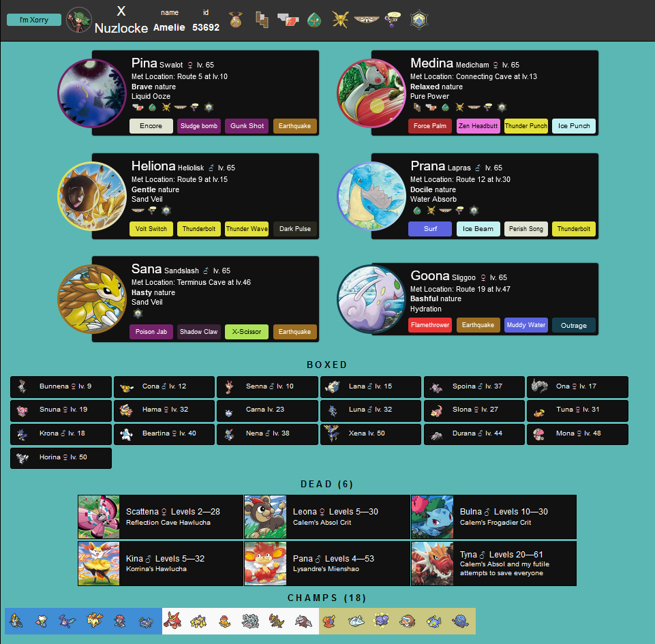Screen dimensions: 655x644
Task: Click the trainer id 53692
Action: coord(206,27)
